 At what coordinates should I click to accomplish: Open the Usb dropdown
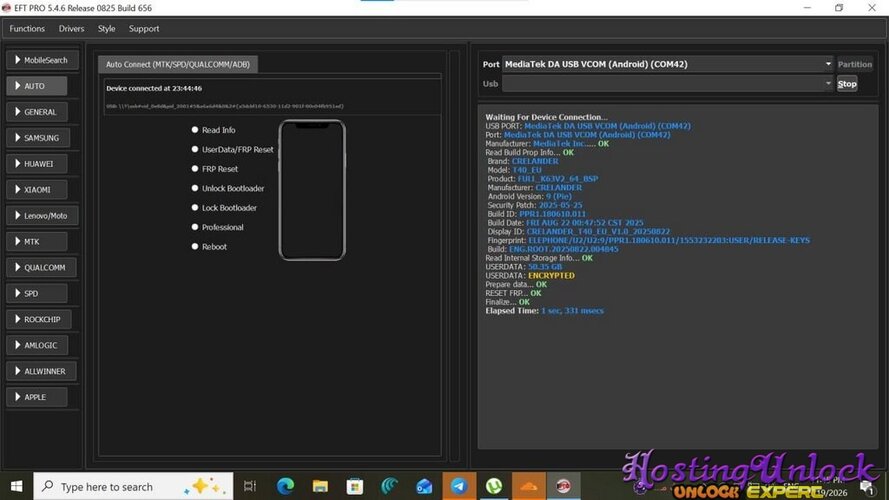point(668,83)
